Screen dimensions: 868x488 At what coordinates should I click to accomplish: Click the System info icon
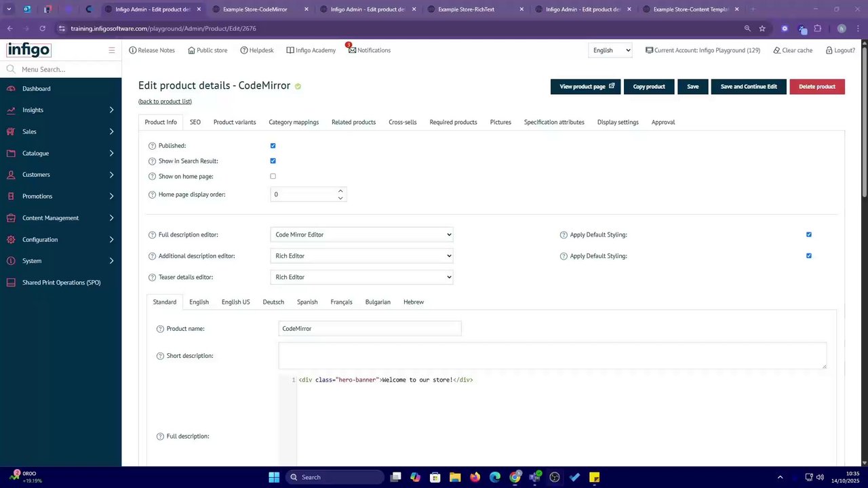[x=11, y=261]
